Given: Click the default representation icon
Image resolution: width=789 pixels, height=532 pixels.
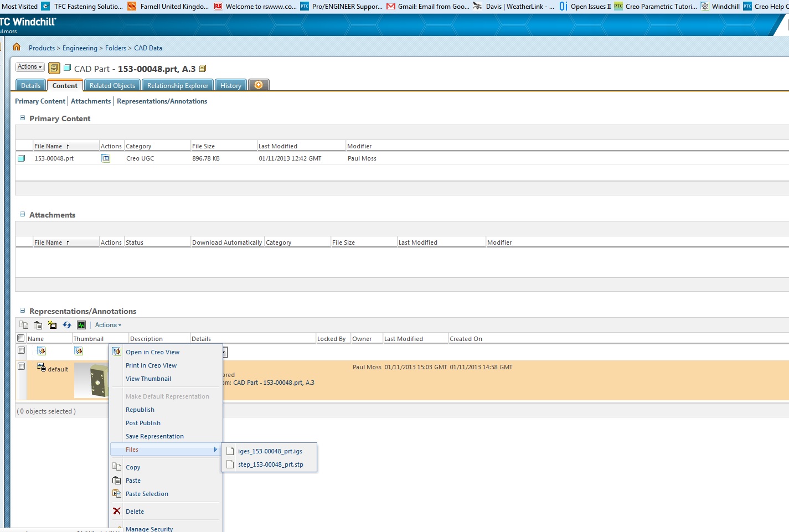Looking at the screenshot, I should coord(42,368).
